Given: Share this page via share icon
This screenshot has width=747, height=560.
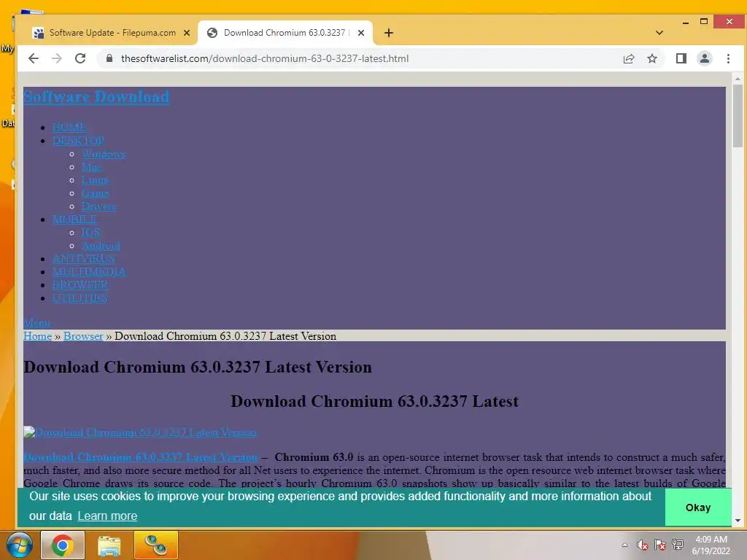Looking at the screenshot, I should (x=628, y=58).
